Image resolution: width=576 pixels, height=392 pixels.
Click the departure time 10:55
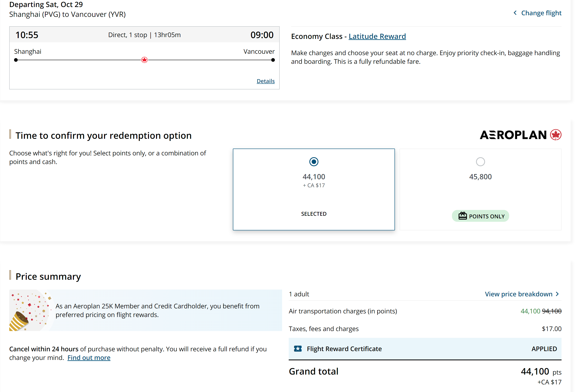pos(27,35)
